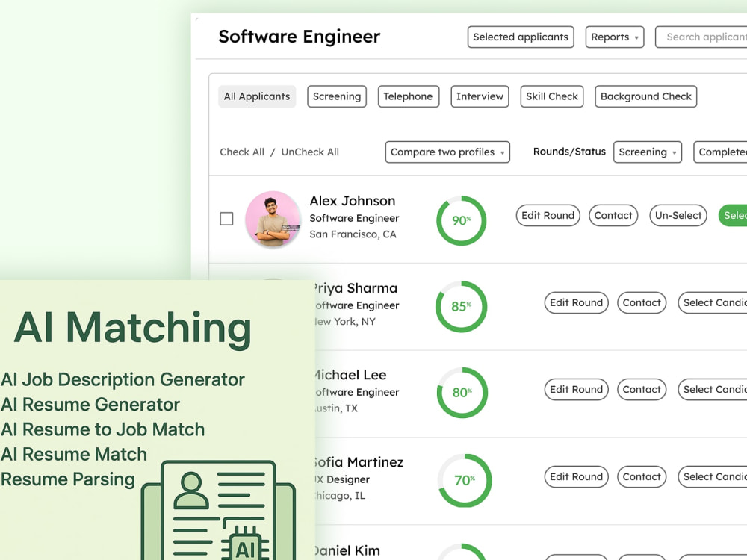This screenshot has width=747, height=560.
Task: Switch to the Interview tab
Action: [480, 96]
